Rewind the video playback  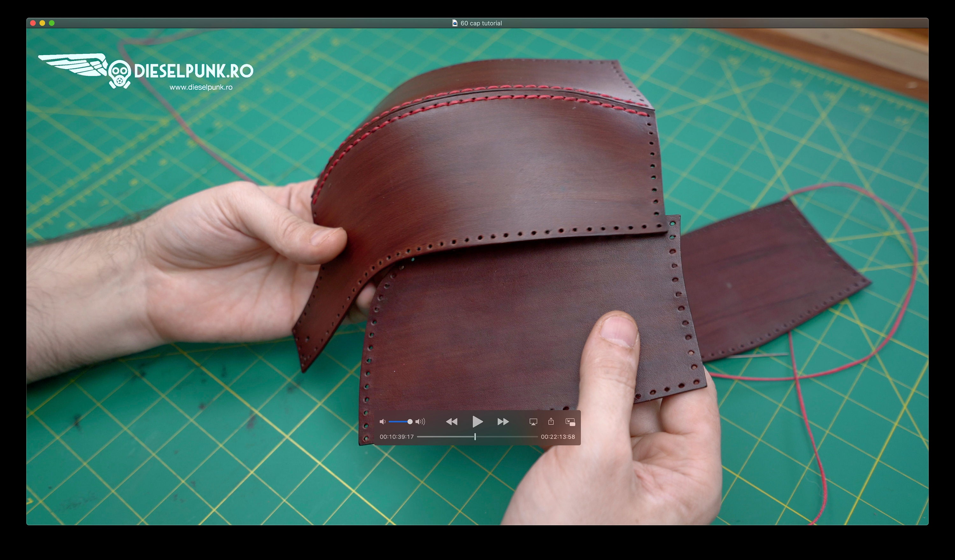[452, 422]
